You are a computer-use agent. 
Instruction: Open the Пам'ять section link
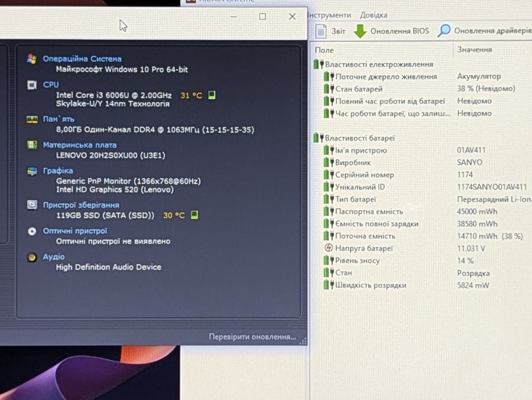coord(59,119)
